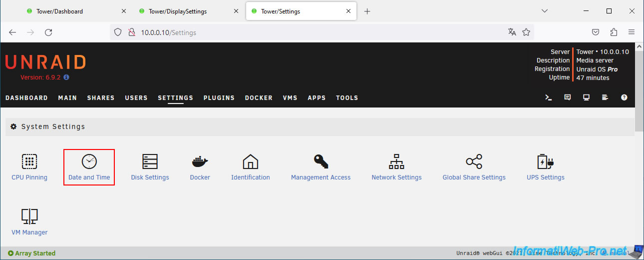This screenshot has width=644, height=260.
Task: Open VM Manager settings
Action: (x=29, y=217)
